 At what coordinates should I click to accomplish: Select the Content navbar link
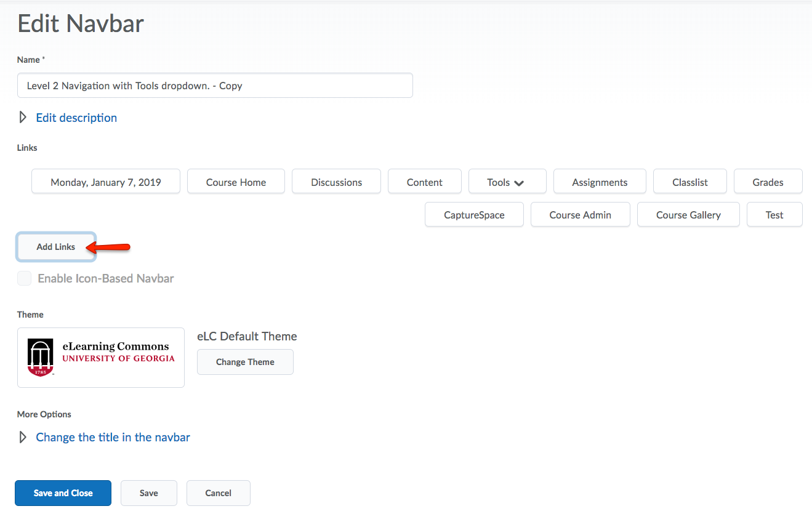pos(424,182)
